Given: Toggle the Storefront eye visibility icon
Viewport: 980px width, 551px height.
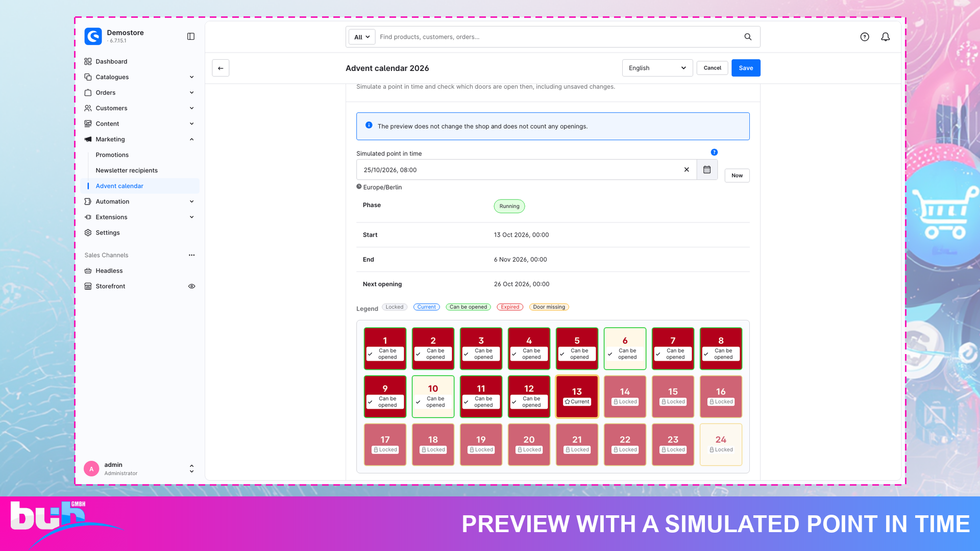Looking at the screenshot, I should click(192, 286).
